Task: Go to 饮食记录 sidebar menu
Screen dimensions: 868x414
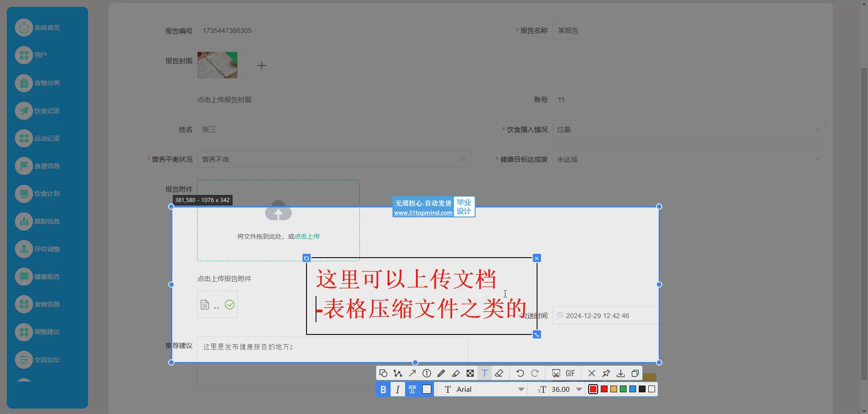Action: point(47,111)
